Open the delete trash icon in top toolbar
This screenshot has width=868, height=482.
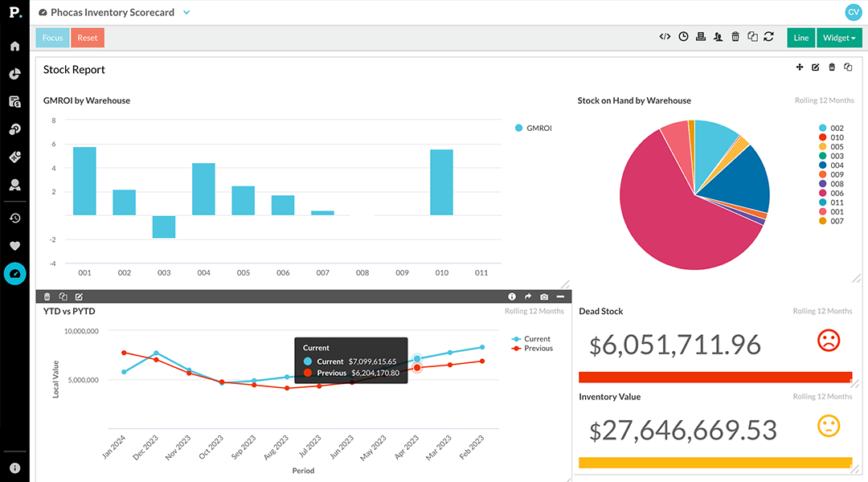(x=735, y=36)
